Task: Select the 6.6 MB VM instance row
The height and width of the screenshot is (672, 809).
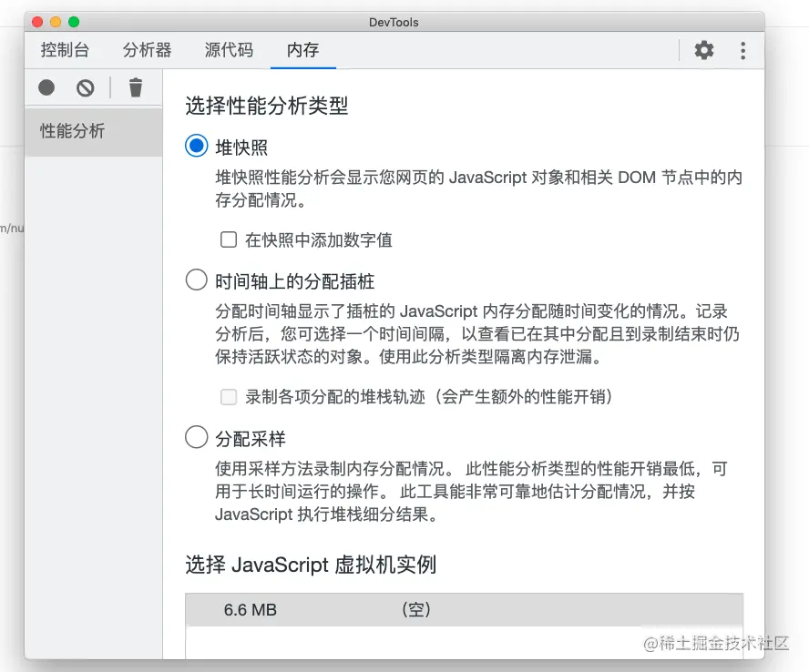Action: 465,609
